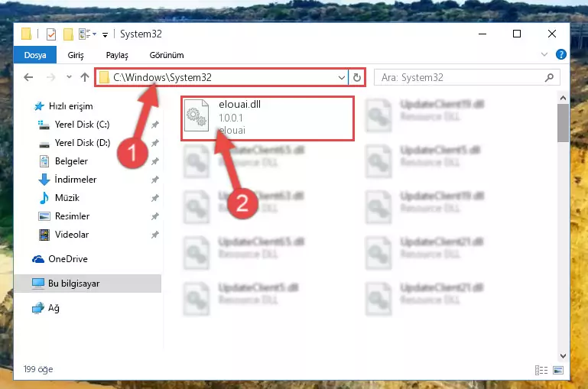
Task: Switch to large icons view layout
Action: coord(558,370)
